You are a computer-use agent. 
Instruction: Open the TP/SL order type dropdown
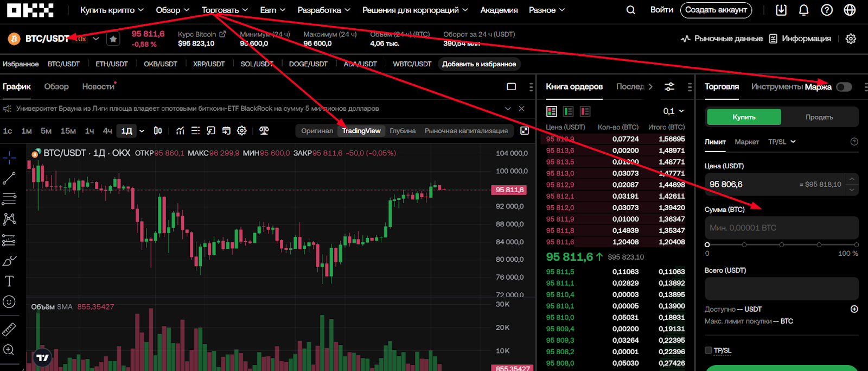pos(782,142)
